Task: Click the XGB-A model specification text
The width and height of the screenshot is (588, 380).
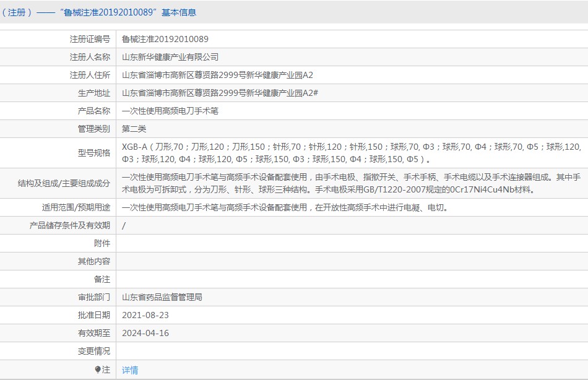Action: pos(352,153)
